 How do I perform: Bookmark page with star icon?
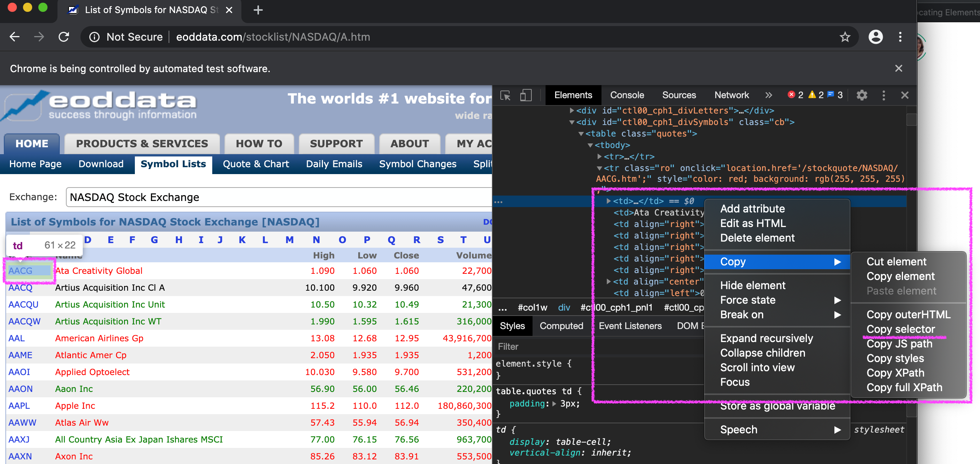(845, 37)
